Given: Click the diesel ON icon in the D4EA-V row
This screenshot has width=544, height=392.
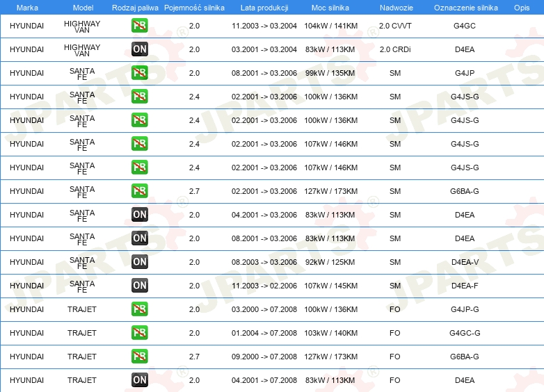Looking at the screenshot, I should point(139,261).
